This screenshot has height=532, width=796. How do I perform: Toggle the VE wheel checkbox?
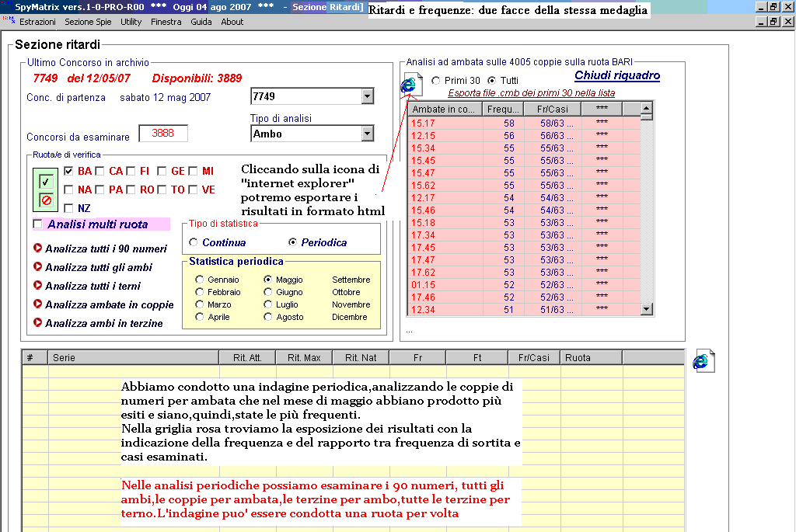pos(193,190)
